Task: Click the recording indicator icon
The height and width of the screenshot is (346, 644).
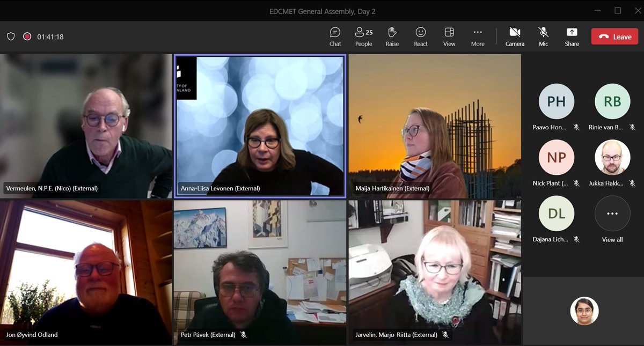Action: [27, 36]
